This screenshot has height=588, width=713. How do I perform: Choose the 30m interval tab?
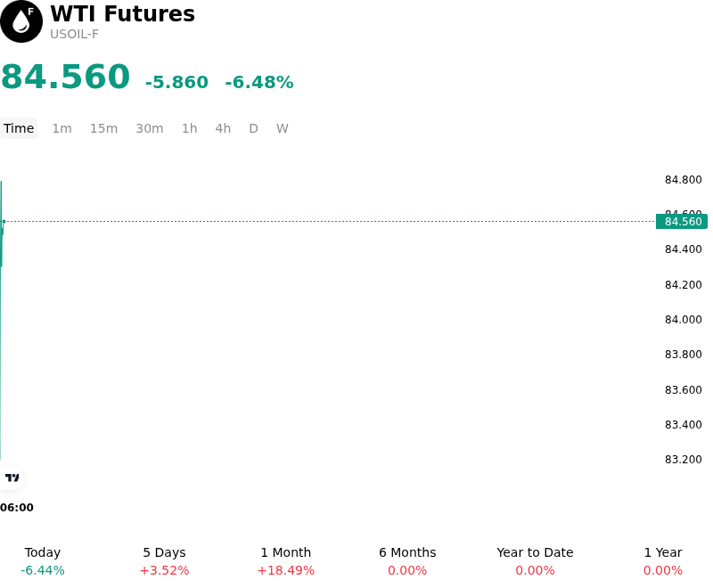coord(150,128)
